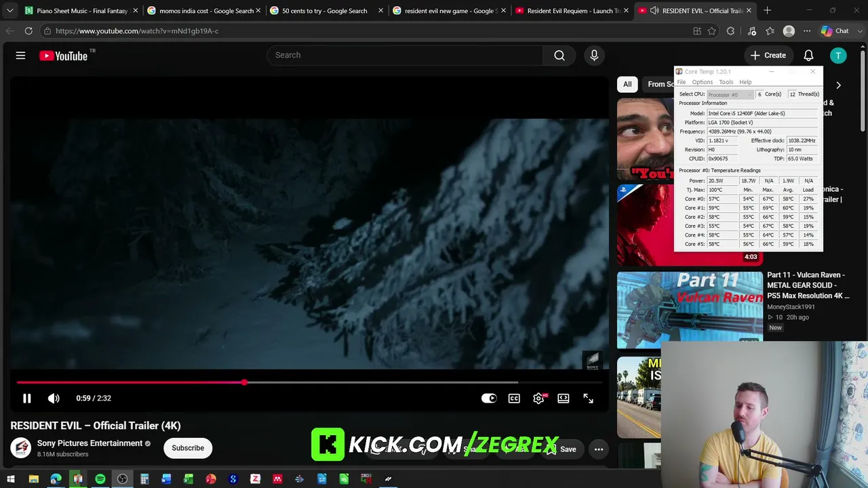Open Sony Pictures Entertainment channel avatar
The width and height of the screenshot is (868, 488).
[x=21, y=448]
